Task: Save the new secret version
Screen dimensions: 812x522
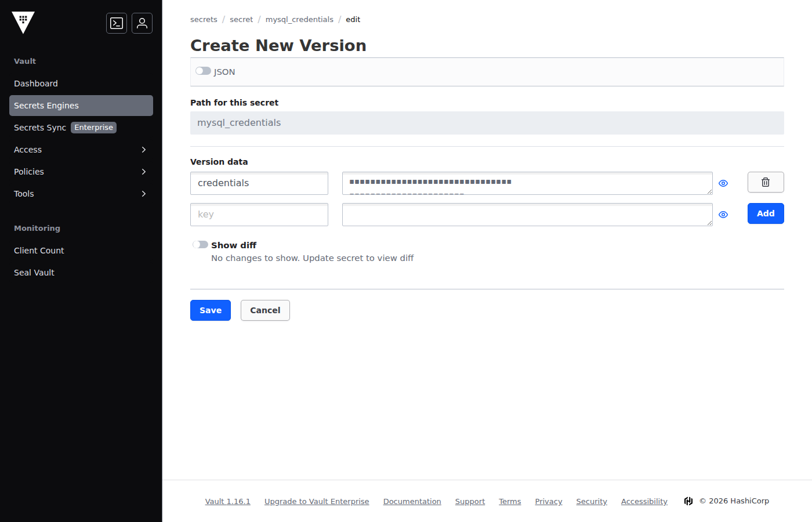Action: [x=211, y=310]
